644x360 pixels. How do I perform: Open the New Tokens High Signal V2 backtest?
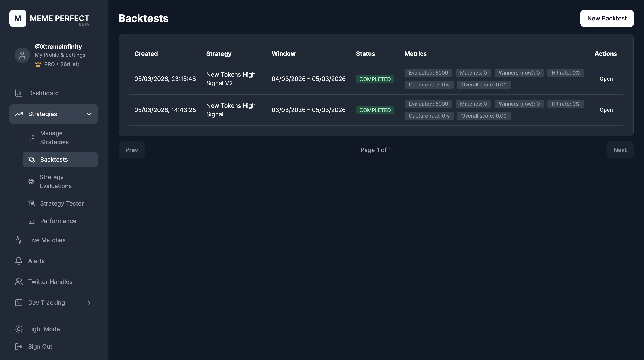click(x=606, y=79)
